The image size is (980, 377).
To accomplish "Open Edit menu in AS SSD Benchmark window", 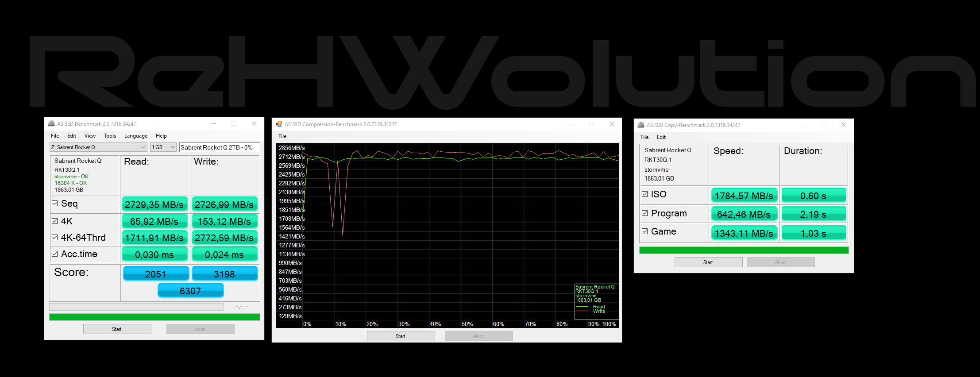I will (x=72, y=136).
